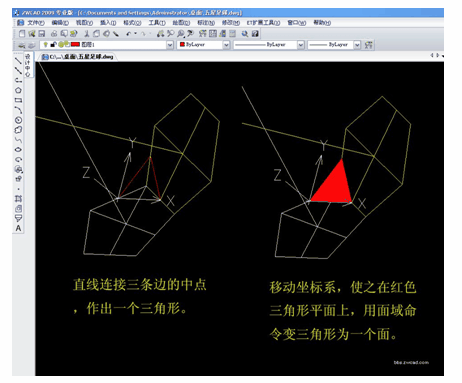Toggle the layer lock padlock

(53, 44)
